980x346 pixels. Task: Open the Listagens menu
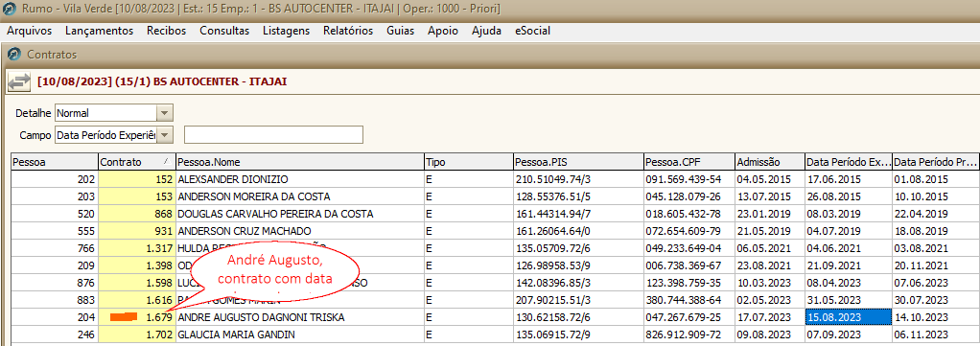287,31
